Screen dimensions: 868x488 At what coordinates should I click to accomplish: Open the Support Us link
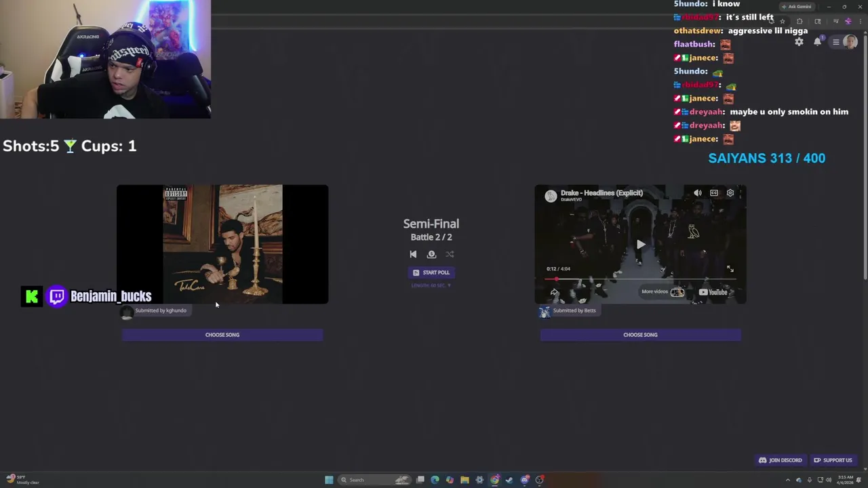click(x=833, y=460)
